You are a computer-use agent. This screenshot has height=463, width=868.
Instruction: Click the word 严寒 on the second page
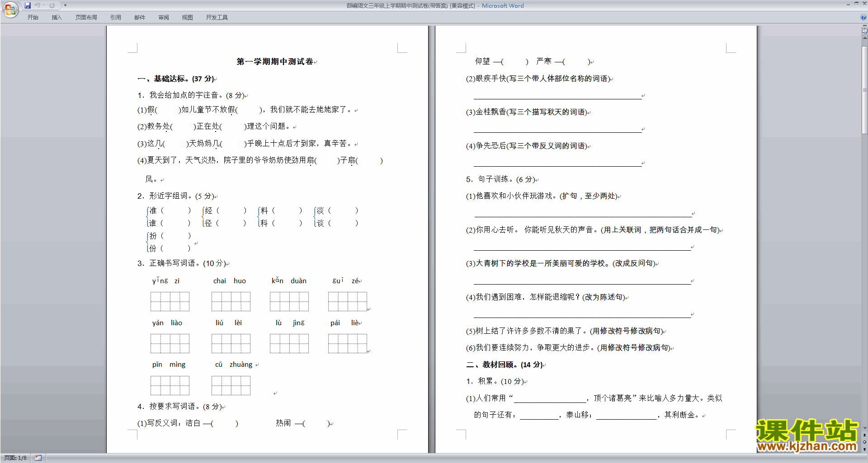click(x=544, y=61)
